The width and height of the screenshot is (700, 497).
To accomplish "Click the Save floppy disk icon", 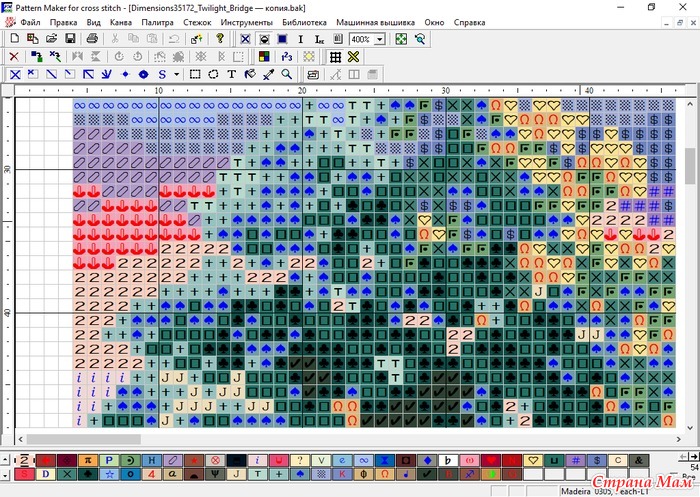I will [x=70, y=39].
